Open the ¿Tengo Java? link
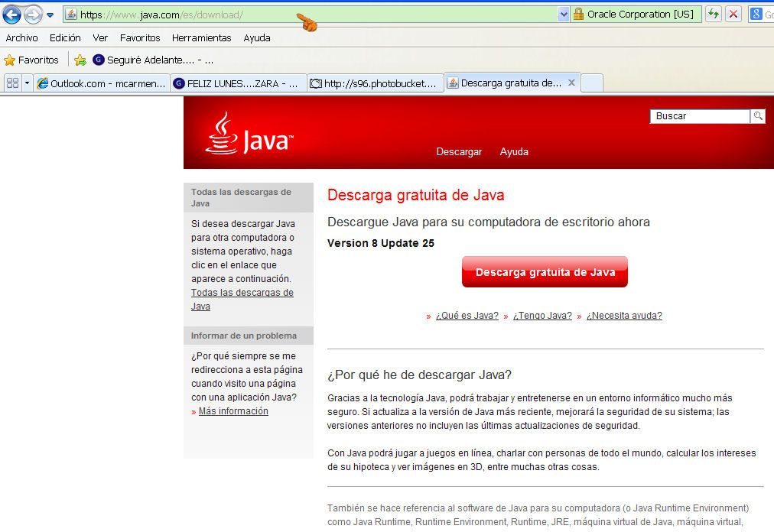 (542, 316)
